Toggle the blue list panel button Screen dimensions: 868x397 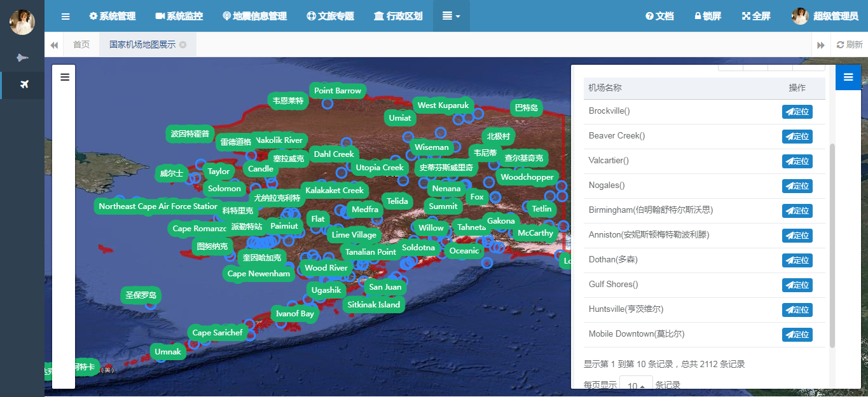pyautogui.click(x=848, y=77)
